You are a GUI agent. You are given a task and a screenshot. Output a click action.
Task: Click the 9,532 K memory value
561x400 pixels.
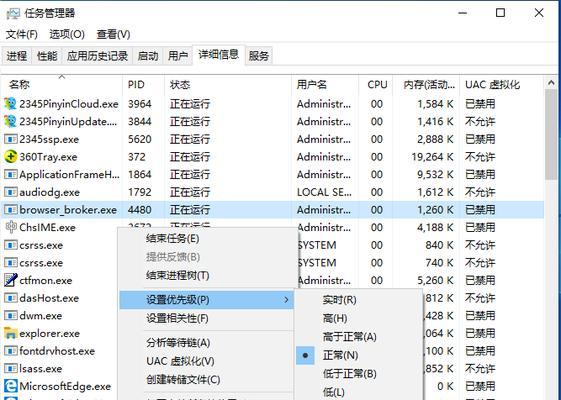[x=435, y=175]
